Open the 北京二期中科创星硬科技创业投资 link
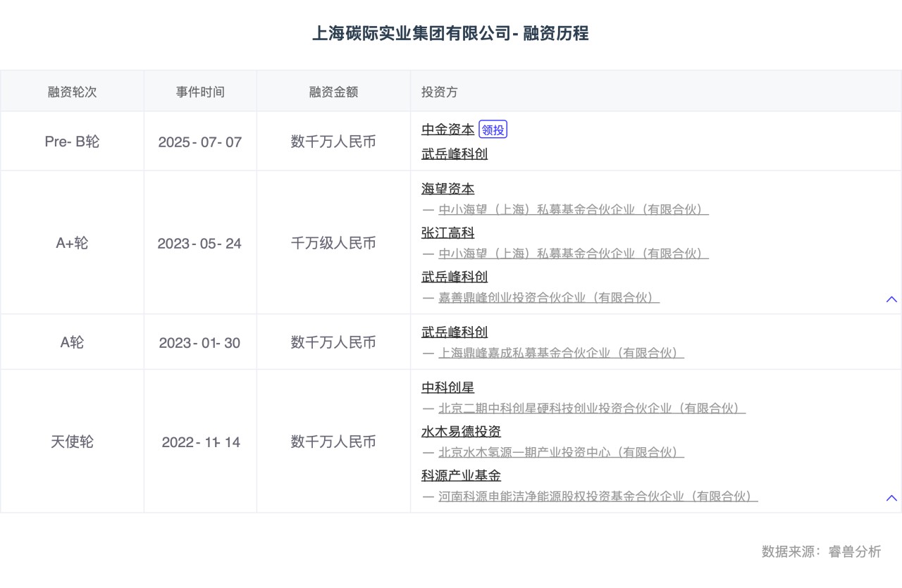Viewport: 902px width, 588px height. coord(592,408)
